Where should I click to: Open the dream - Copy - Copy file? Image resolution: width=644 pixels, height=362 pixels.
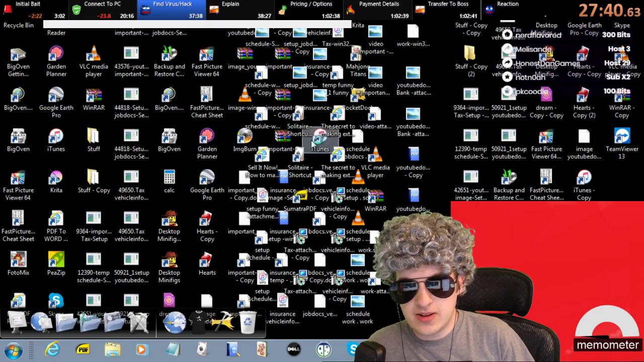pyautogui.click(x=546, y=103)
